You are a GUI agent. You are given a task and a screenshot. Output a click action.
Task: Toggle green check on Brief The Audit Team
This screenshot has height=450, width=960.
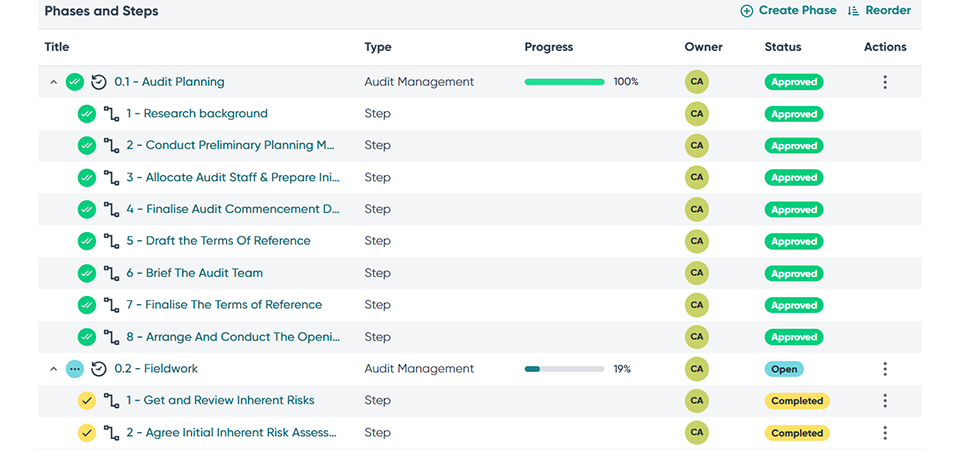tap(87, 273)
